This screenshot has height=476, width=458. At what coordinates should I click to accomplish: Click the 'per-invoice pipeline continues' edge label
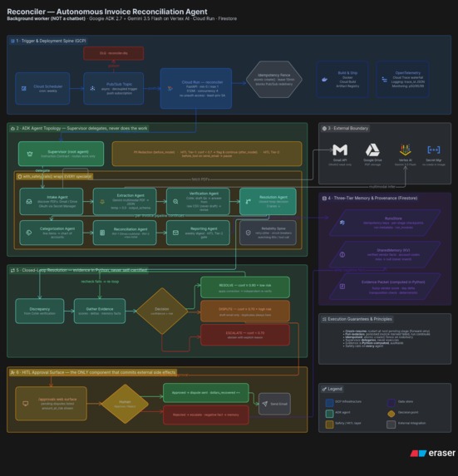pos(160,215)
